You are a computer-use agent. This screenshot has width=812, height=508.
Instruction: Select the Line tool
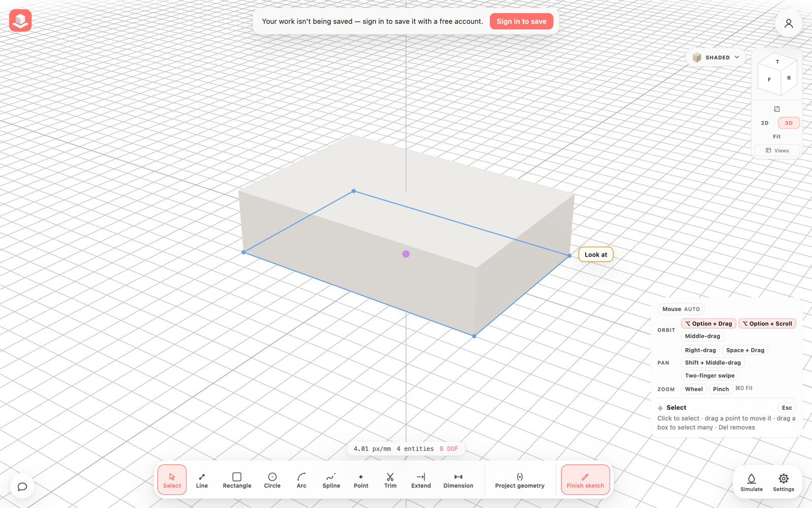[x=201, y=480]
